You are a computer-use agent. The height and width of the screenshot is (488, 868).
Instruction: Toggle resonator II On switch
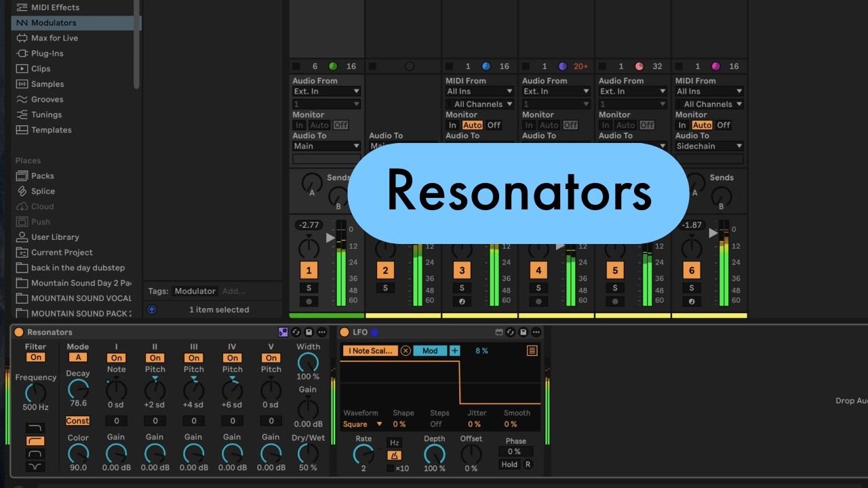[155, 358]
